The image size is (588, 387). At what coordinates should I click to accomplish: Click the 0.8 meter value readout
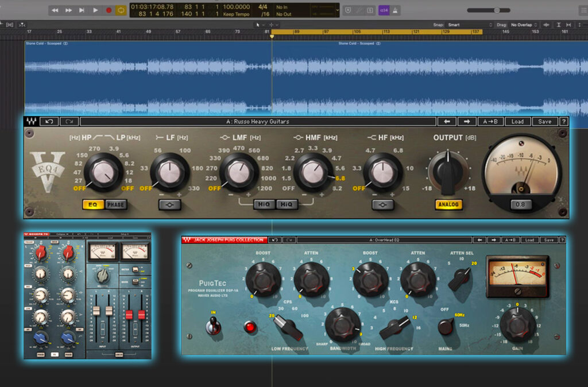pyautogui.click(x=520, y=204)
